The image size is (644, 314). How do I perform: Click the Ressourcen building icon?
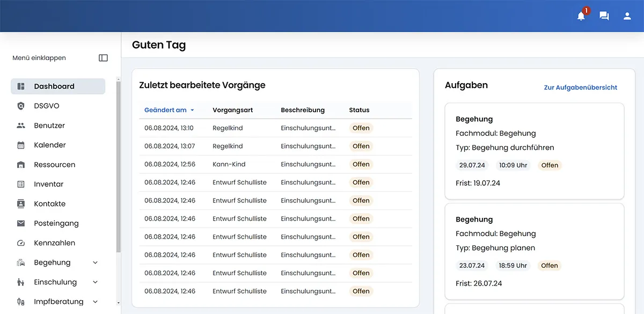coord(21,165)
